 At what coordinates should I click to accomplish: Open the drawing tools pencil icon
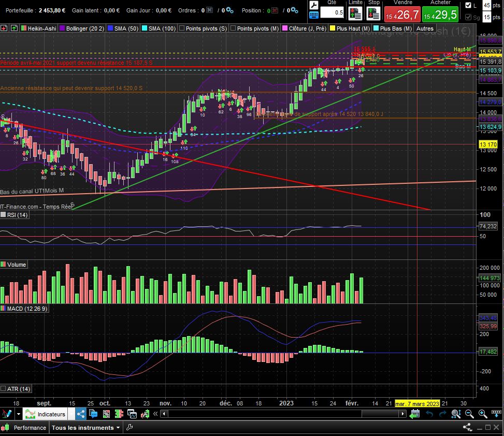tap(6, 414)
